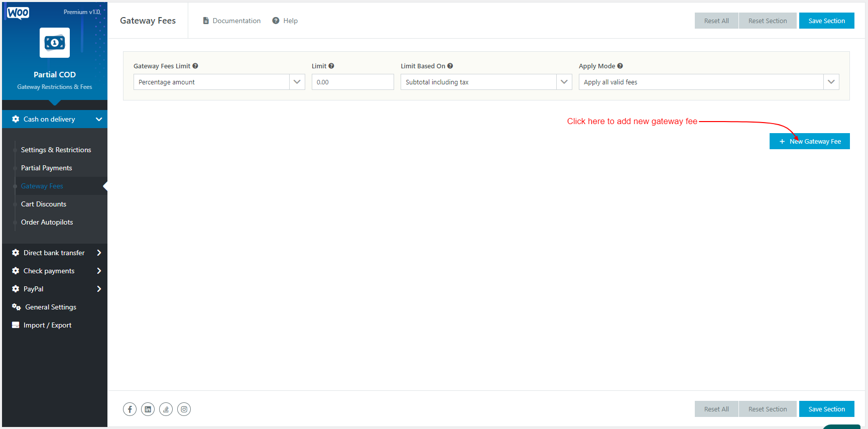Open the Apply Mode dropdown
868x429 pixels.
pos(709,82)
